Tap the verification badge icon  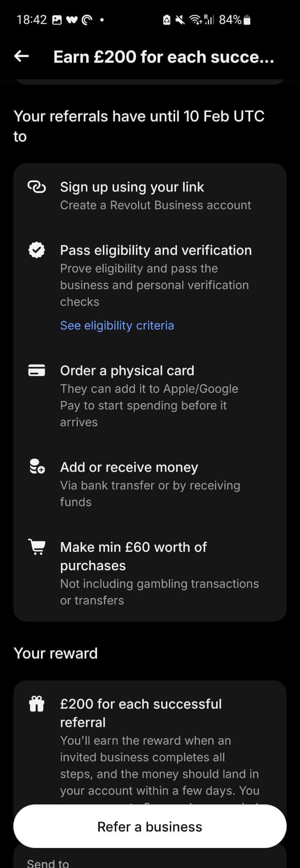37,250
